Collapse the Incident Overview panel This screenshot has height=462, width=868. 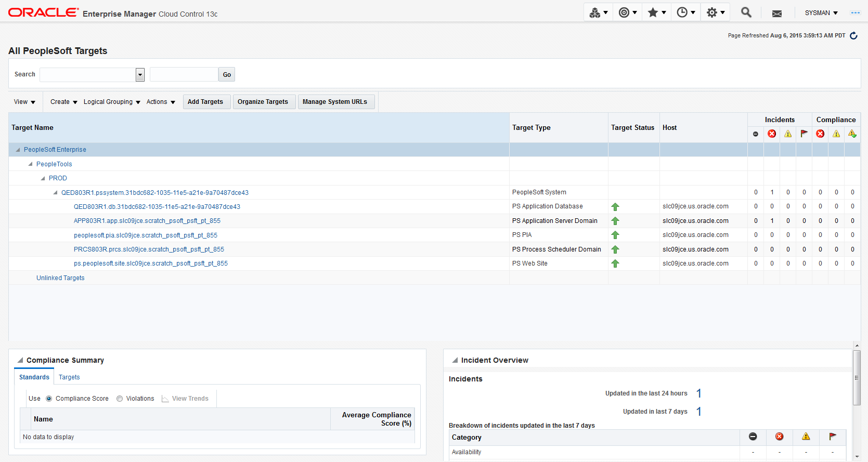tap(455, 360)
